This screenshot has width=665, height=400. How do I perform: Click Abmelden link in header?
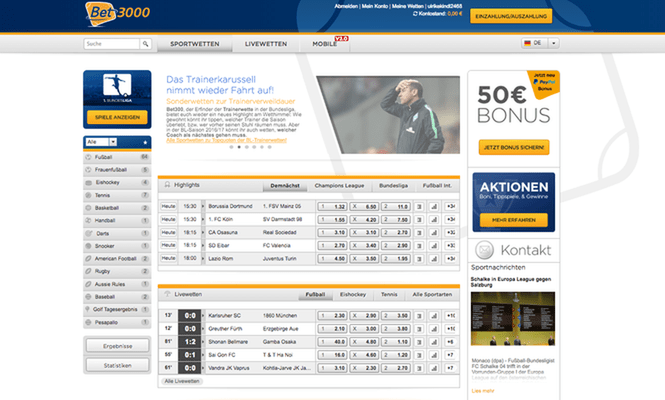(x=346, y=6)
